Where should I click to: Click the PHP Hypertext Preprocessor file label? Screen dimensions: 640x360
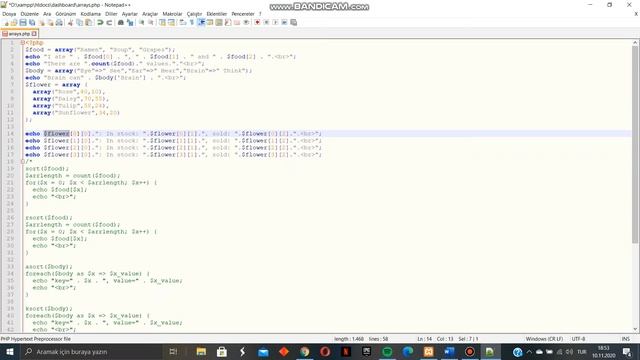tap(36, 339)
